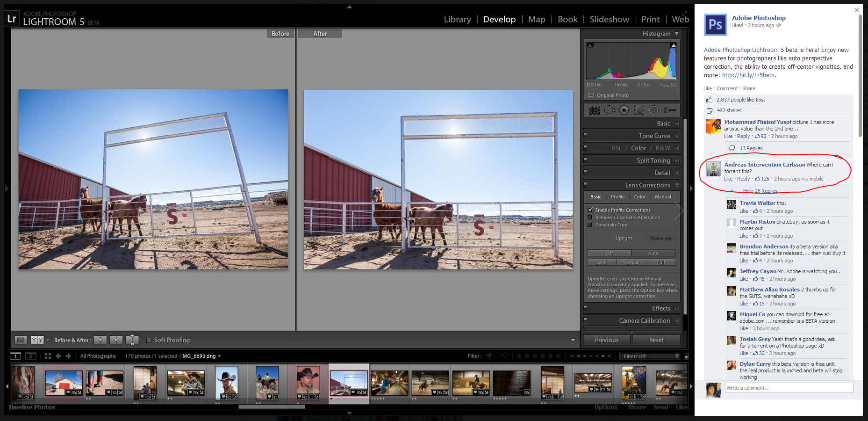Select the Spot Removal tool
The image size is (868, 421).
(x=610, y=110)
